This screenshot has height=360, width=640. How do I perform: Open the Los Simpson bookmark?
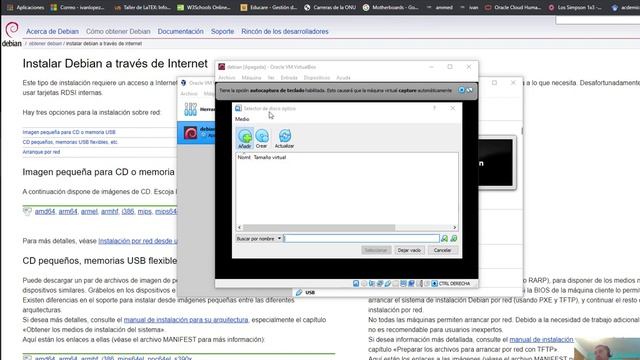point(575,7)
